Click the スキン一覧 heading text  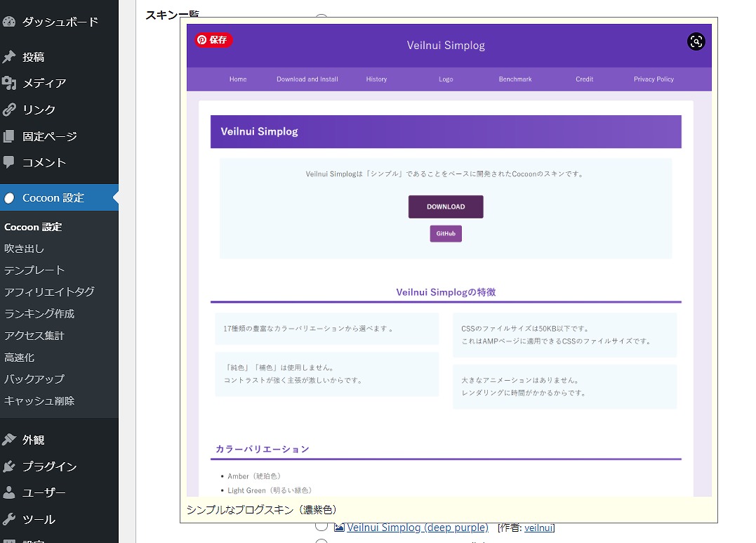coord(172,15)
